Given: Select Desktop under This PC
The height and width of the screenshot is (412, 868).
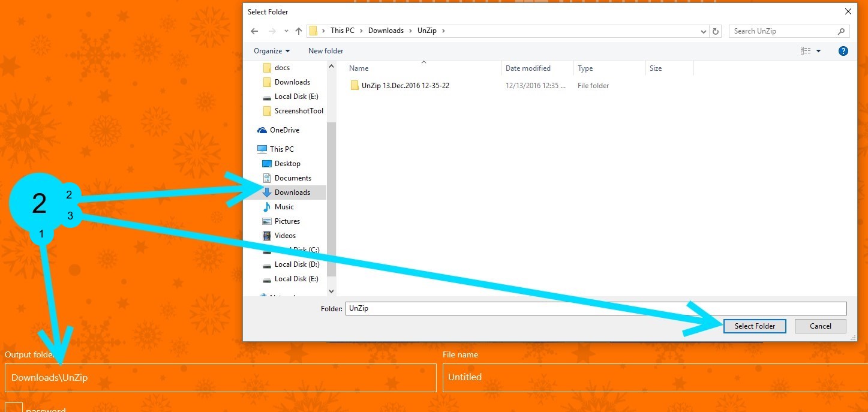Looking at the screenshot, I should [x=287, y=164].
